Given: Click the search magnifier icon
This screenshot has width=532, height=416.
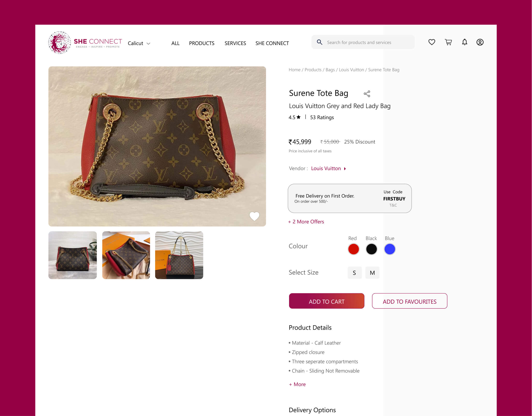Looking at the screenshot, I should point(320,42).
